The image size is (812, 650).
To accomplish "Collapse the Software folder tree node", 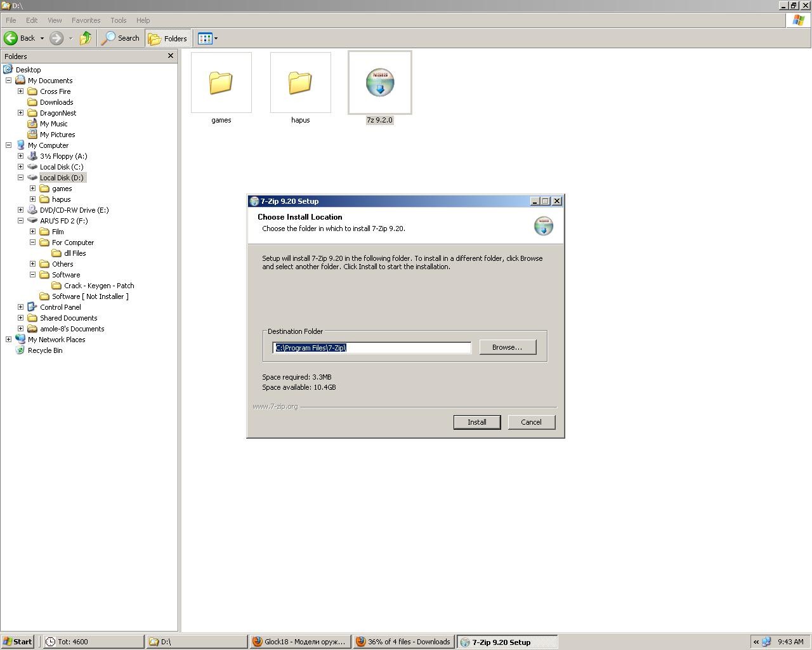I will [32, 275].
